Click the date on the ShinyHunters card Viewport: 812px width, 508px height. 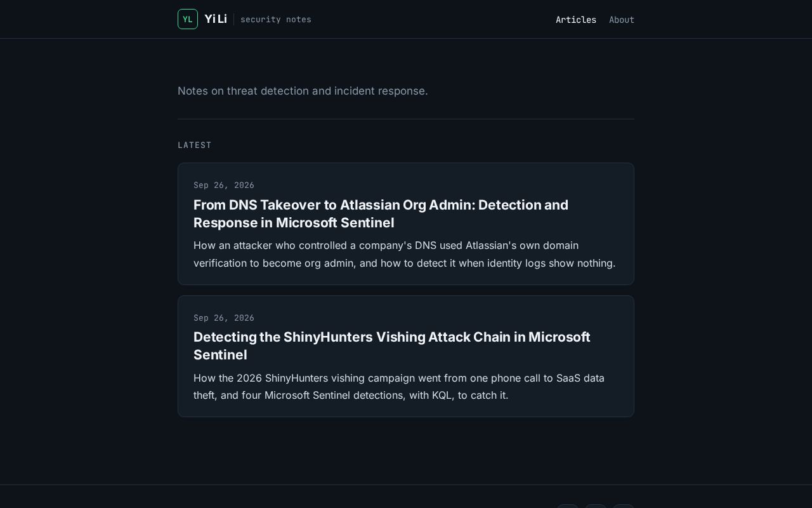pos(224,317)
